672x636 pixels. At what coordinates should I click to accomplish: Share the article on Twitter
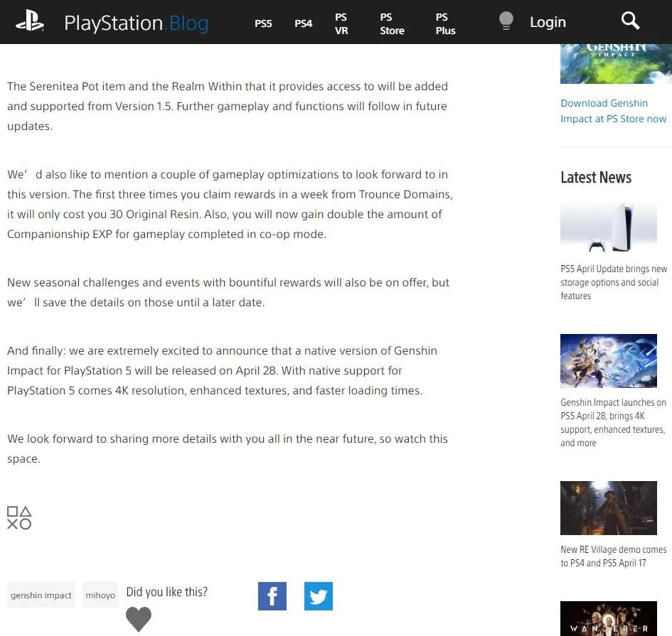coord(319,595)
